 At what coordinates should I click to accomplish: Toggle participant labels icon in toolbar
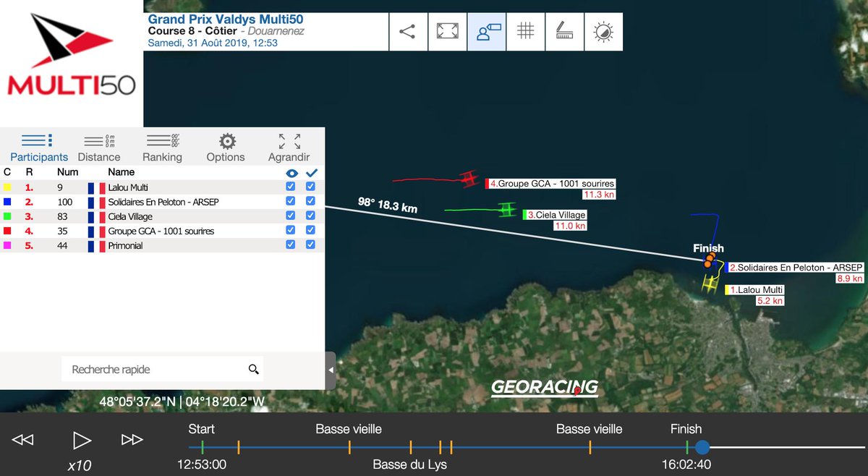[x=486, y=31]
